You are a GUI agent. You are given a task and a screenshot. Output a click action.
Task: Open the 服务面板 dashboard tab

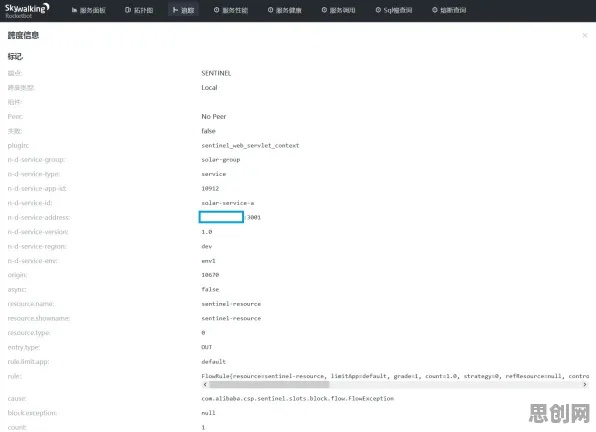tap(89, 10)
